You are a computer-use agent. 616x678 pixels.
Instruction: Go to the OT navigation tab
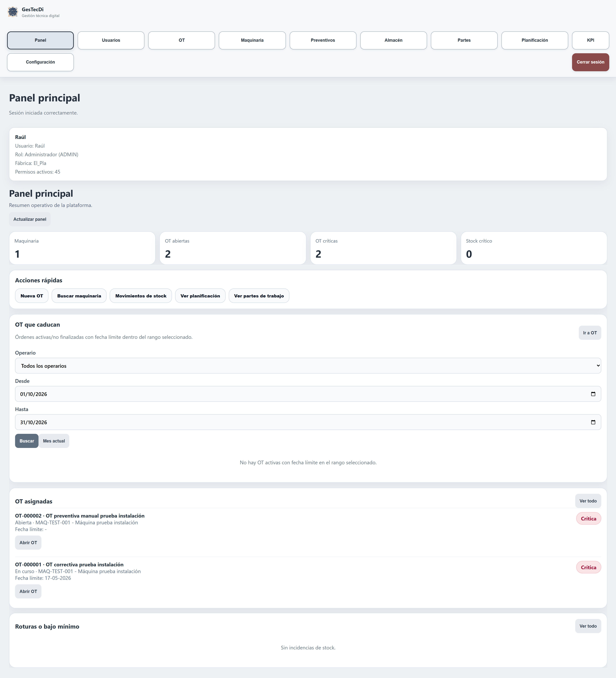(182, 40)
